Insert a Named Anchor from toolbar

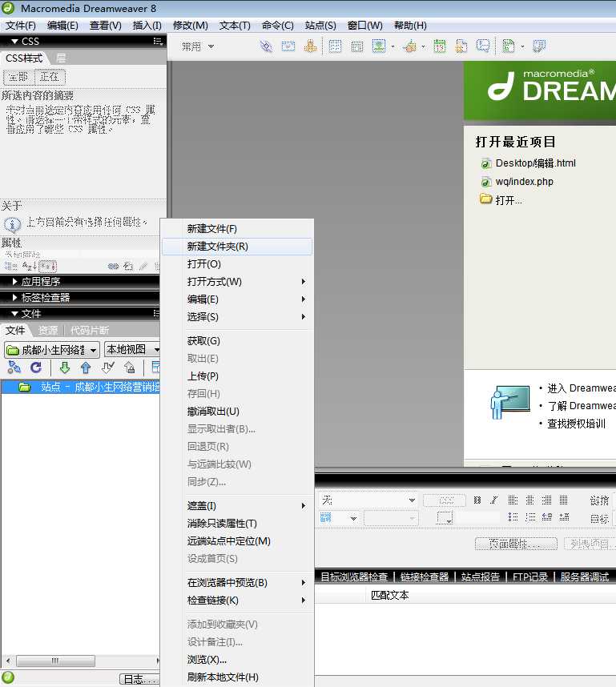click(x=311, y=46)
